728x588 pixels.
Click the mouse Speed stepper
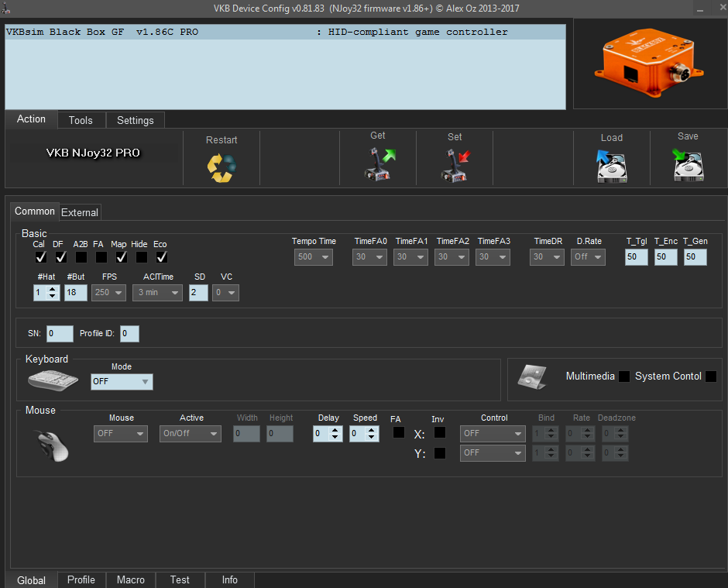365,434
